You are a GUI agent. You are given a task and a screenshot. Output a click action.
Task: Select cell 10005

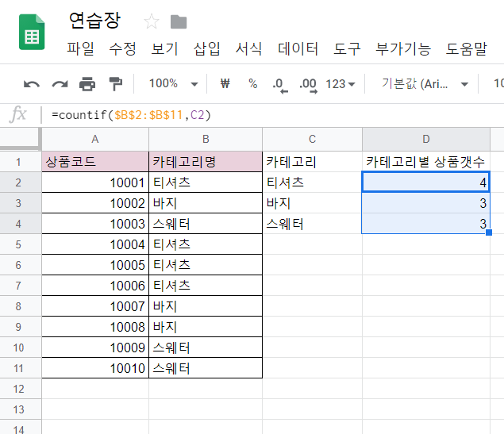point(95,265)
